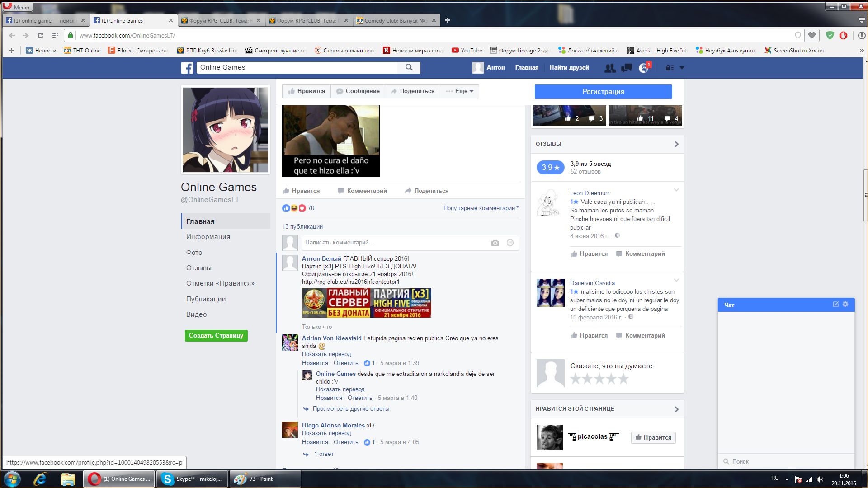The height and width of the screenshot is (488, 868).
Task: Expand 'Нравится этой странице' section arrow
Action: [676, 409]
